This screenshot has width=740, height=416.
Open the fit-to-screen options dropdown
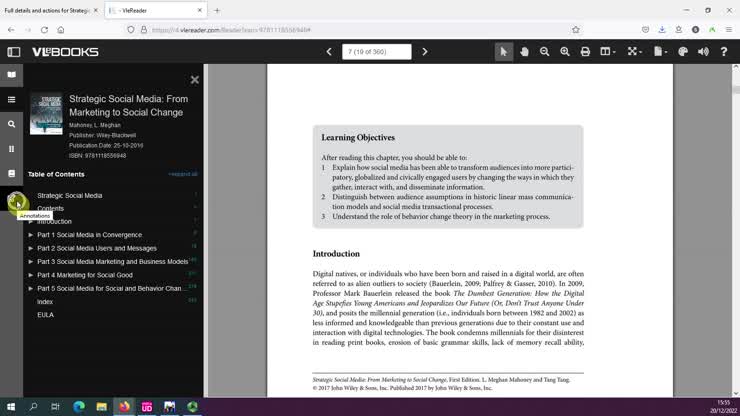click(x=635, y=51)
